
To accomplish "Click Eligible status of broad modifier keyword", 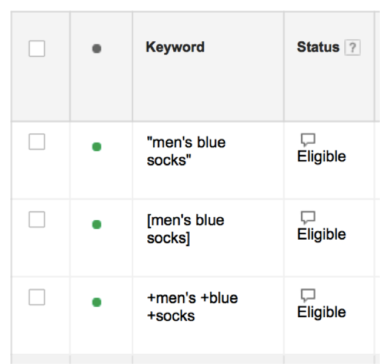I will (321, 312).
